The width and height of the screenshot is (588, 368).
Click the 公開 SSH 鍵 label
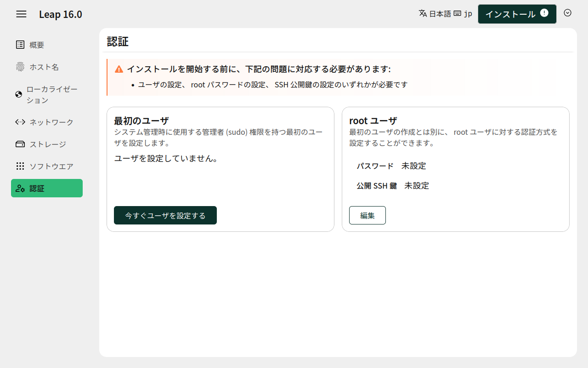(x=377, y=186)
